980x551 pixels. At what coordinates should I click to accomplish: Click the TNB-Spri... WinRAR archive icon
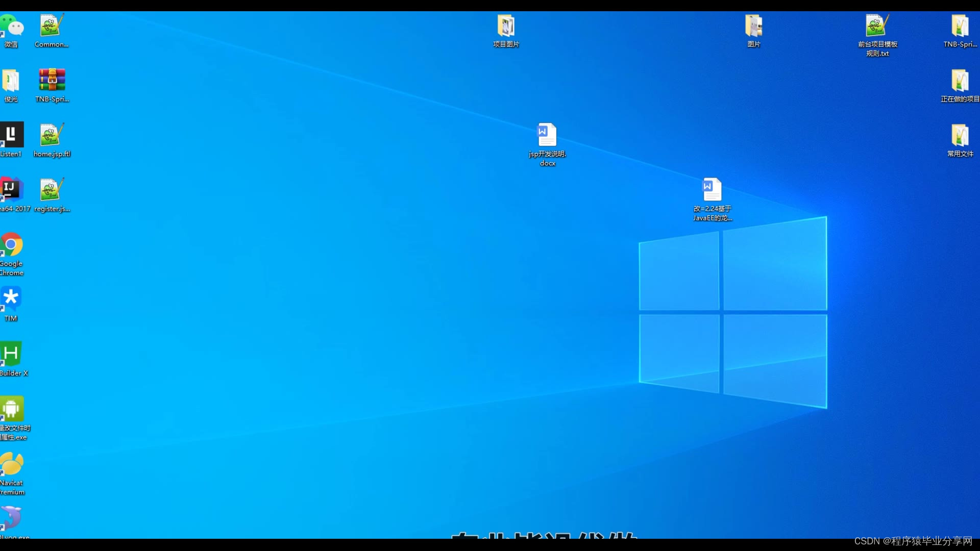[x=52, y=81]
